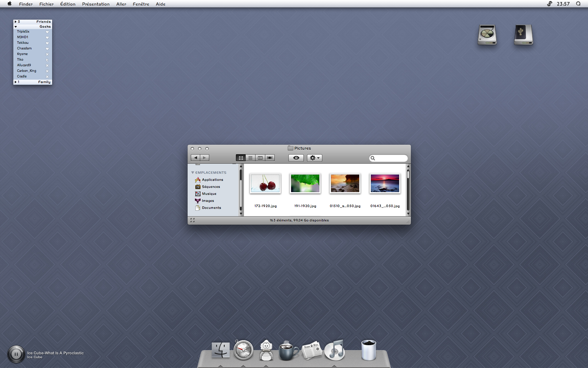Viewport: 588px width, 368px height.
Task: Select the 172-1920.jpg cherry thumbnail
Action: point(265,183)
